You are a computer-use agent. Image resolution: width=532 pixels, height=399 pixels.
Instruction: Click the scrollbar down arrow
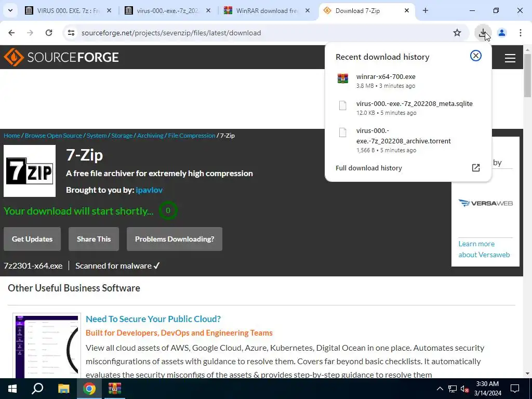pyautogui.click(x=528, y=374)
